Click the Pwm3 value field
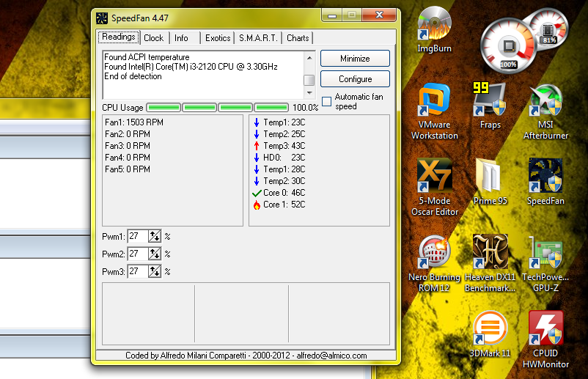Viewport: 588px width, 379px height. tap(138, 271)
